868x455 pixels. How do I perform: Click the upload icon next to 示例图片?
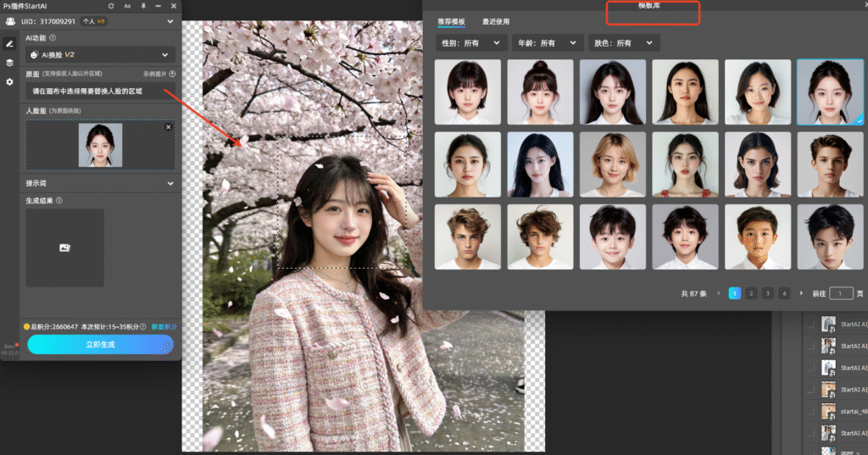pos(172,74)
